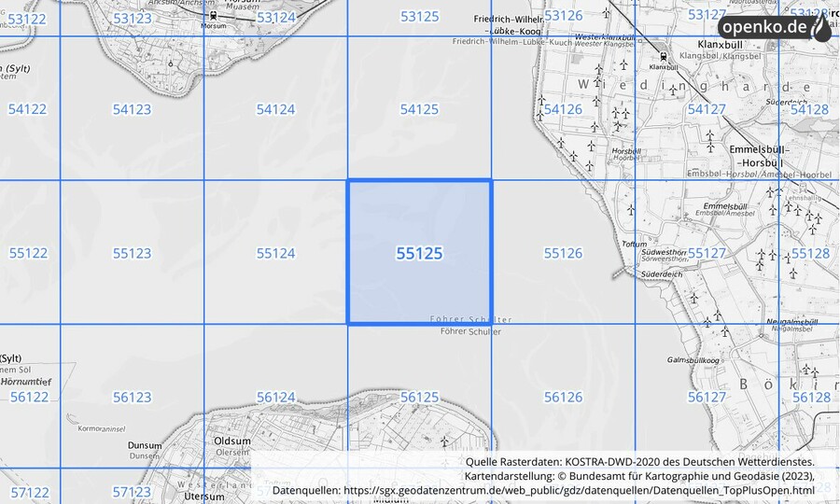Click the KOSTRA-DWD-2020 source attribution line
Screen dimensions: 840x504
coord(639,462)
